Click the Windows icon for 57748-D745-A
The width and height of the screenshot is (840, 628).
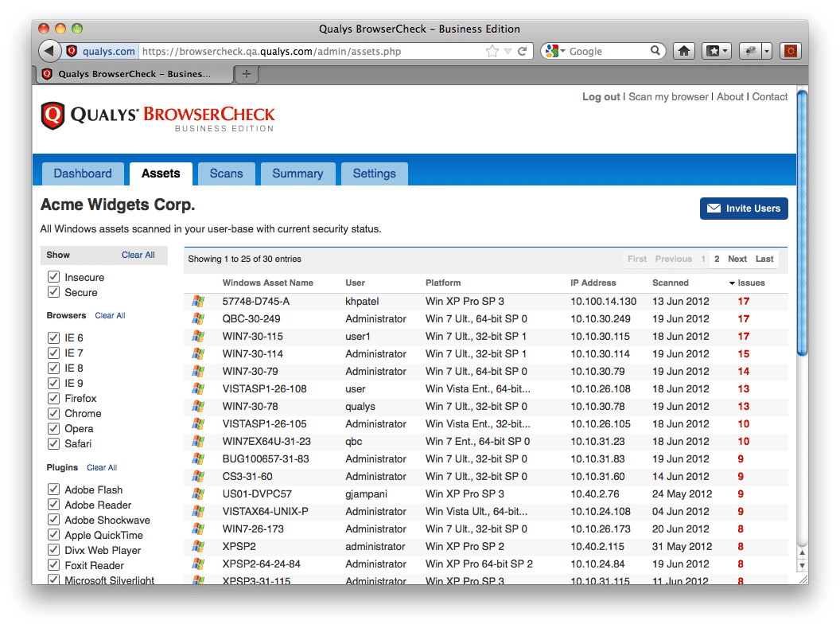pos(198,301)
